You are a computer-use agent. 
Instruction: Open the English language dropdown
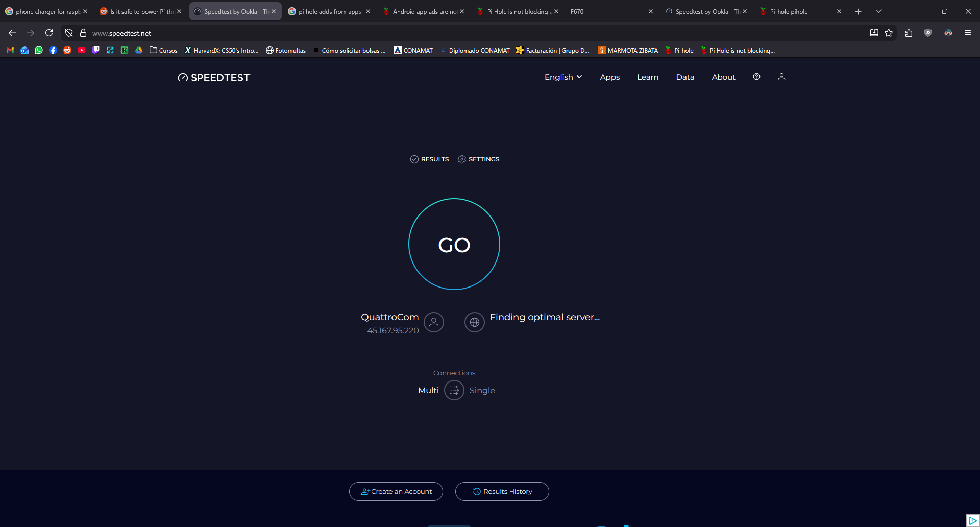[x=563, y=77]
